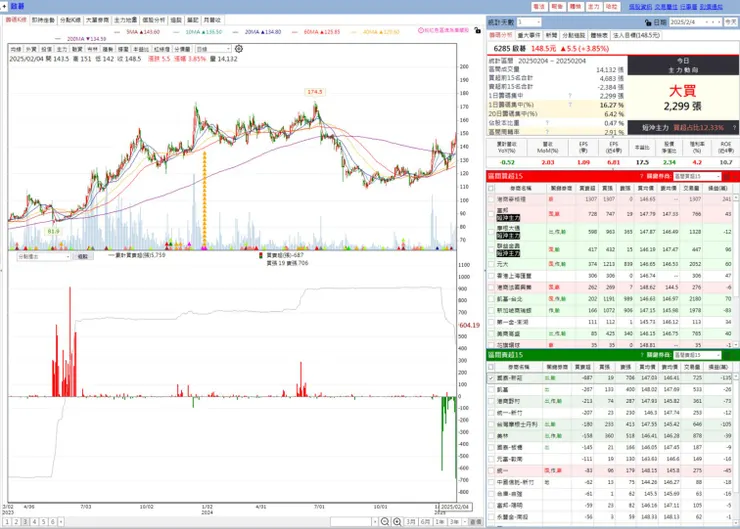Toggle the 分價量 chart indicator button
The height and width of the screenshot is (529, 740).
coord(182,49)
